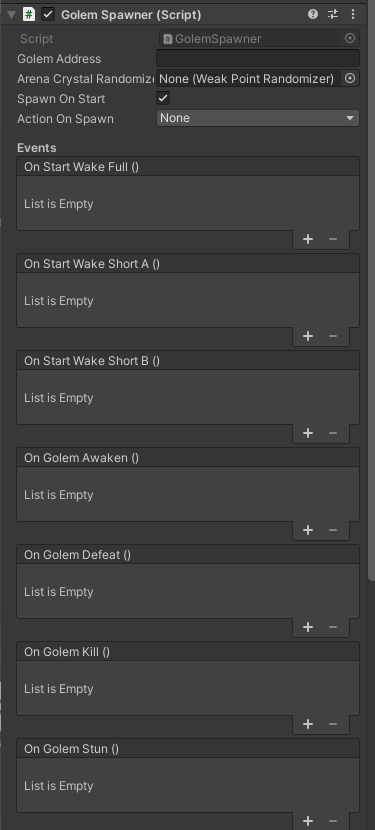Toggle the Spawn On Start checkbox
The width and height of the screenshot is (375, 830).
pos(163,98)
